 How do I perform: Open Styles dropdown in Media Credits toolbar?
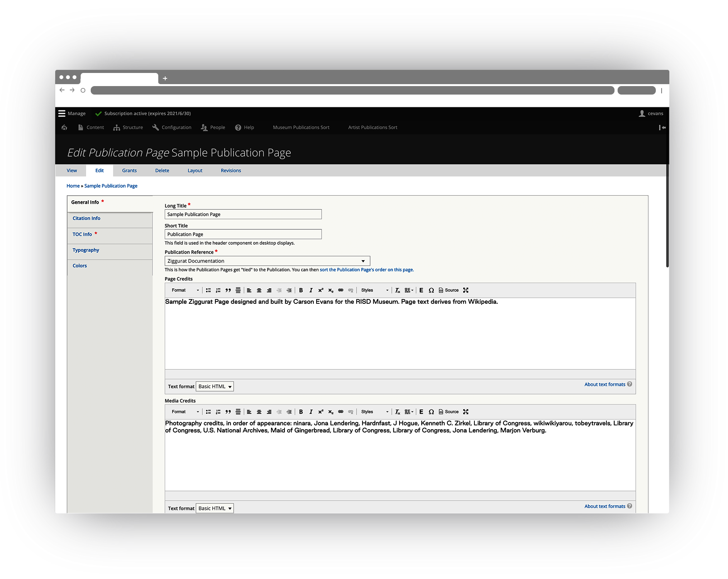point(374,412)
